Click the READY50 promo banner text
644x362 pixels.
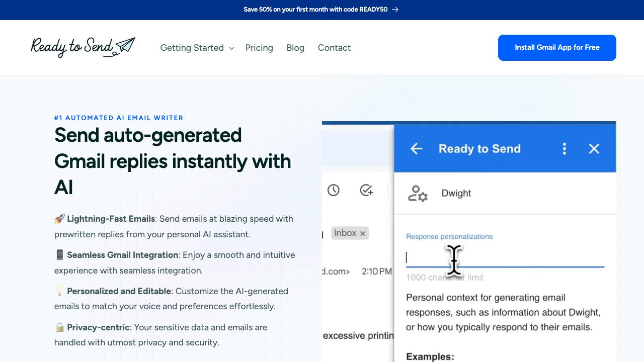(315, 10)
